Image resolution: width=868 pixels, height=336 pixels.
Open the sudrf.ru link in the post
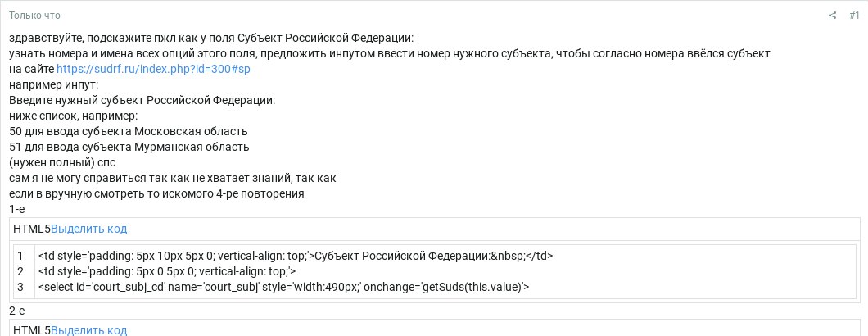coord(153,70)
